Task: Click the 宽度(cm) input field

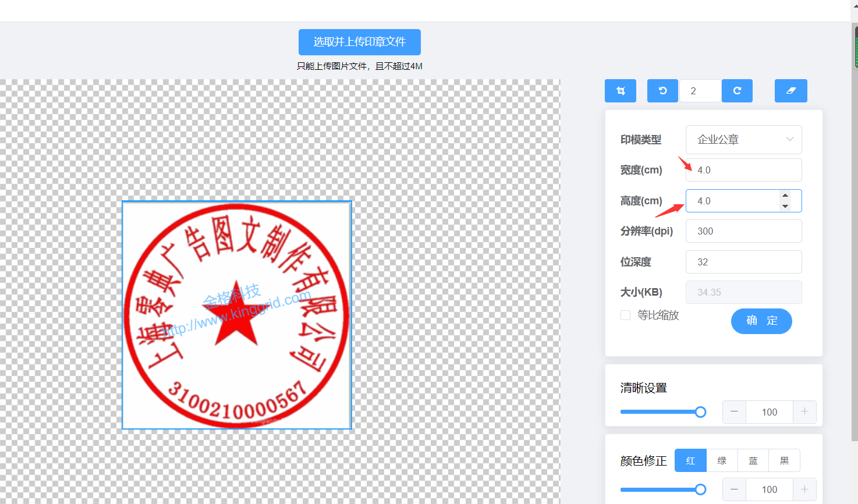Action: (743, 170)
